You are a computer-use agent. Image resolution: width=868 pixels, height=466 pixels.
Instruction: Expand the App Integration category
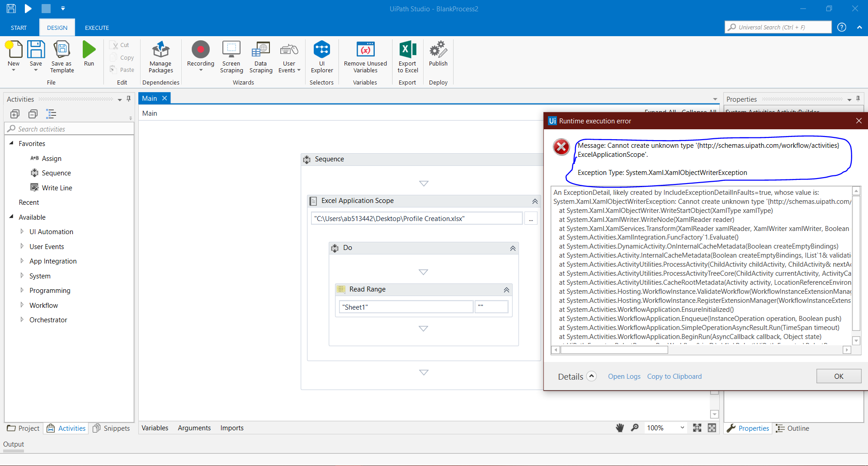click(x=22, y=261)
